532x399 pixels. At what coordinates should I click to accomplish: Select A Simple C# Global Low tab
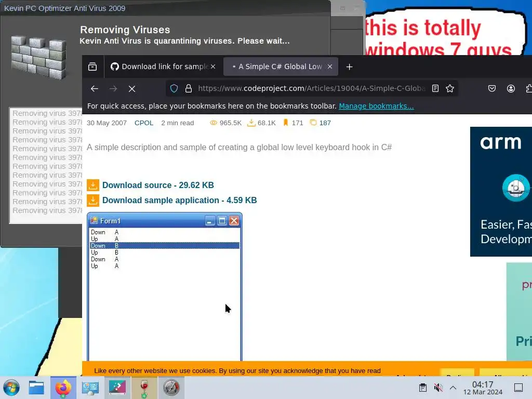tap(280, 66)
